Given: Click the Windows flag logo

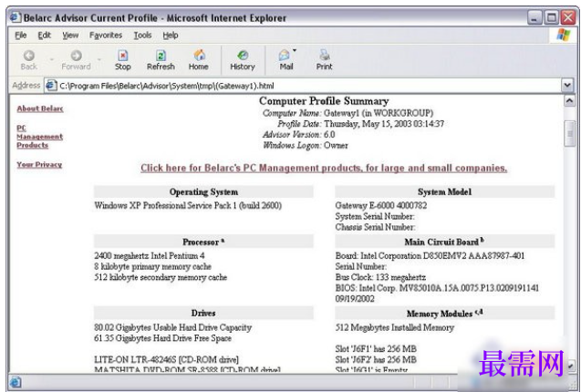Looking at the screenshot, I should tap(564, 35).
